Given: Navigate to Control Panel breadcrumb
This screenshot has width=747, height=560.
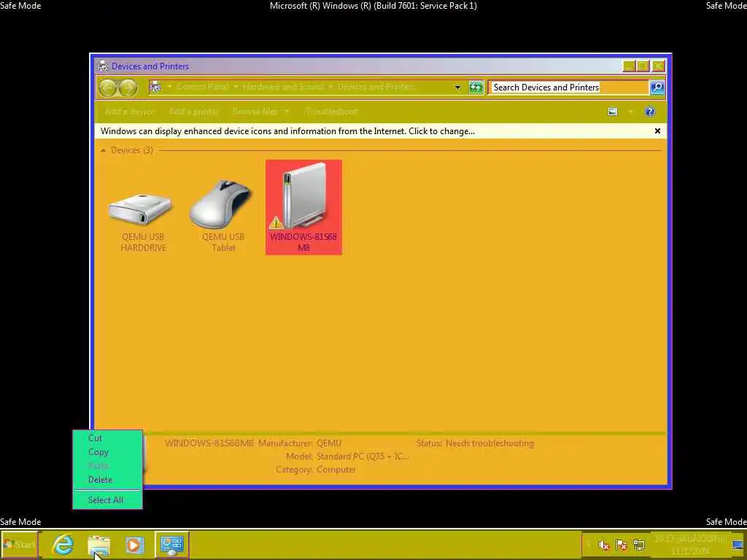Looking at the screenshot, I should point(203,87).
